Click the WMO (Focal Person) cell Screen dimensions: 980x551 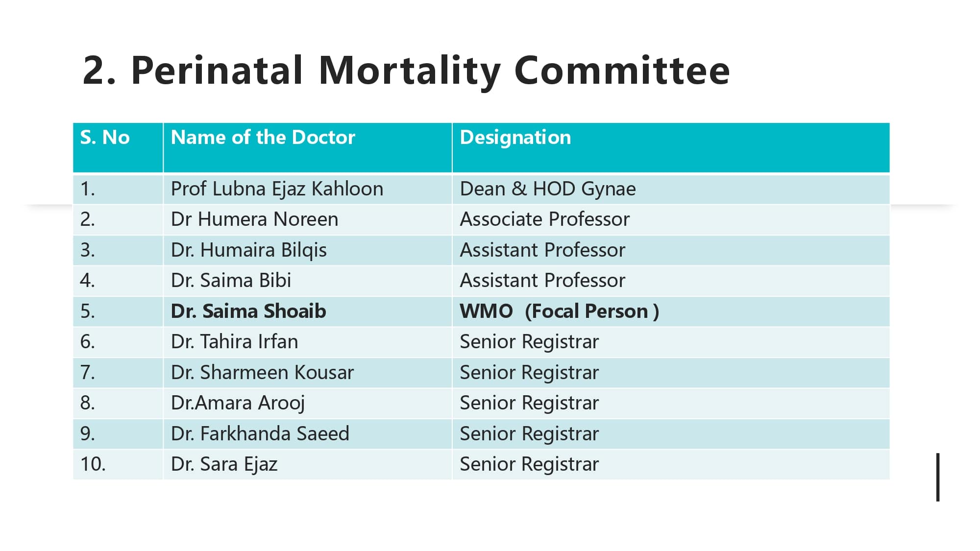click(671, 311)
